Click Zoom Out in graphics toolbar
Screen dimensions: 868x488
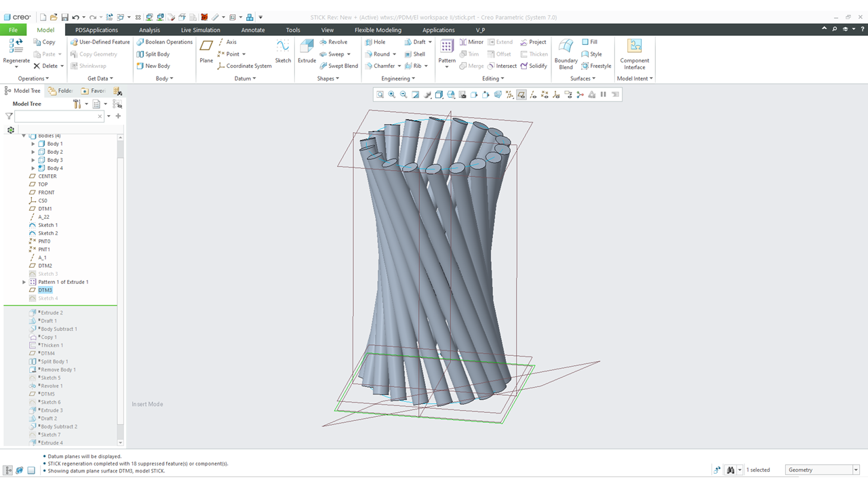click(x=403, y=95)
